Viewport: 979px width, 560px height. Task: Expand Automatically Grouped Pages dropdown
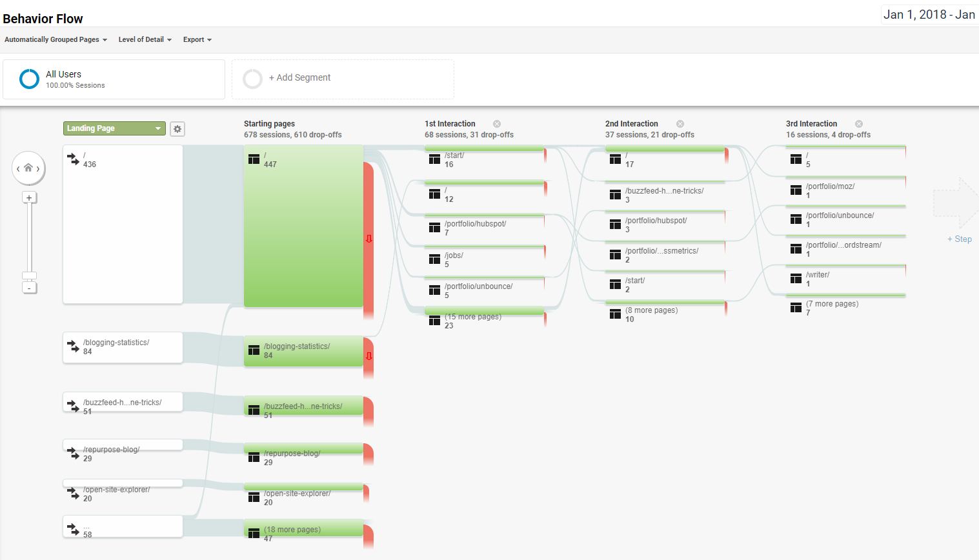click(56, 40)
